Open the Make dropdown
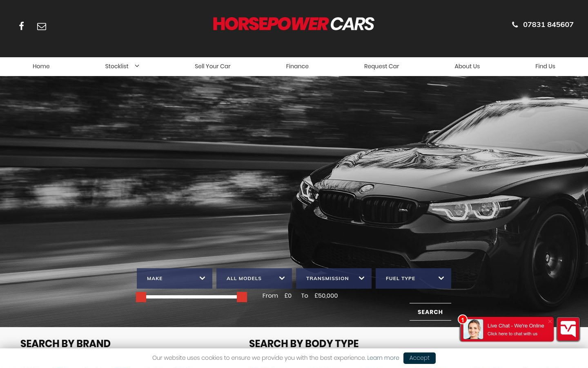This screenshot has height=368, width=588. tap(174, 278)
